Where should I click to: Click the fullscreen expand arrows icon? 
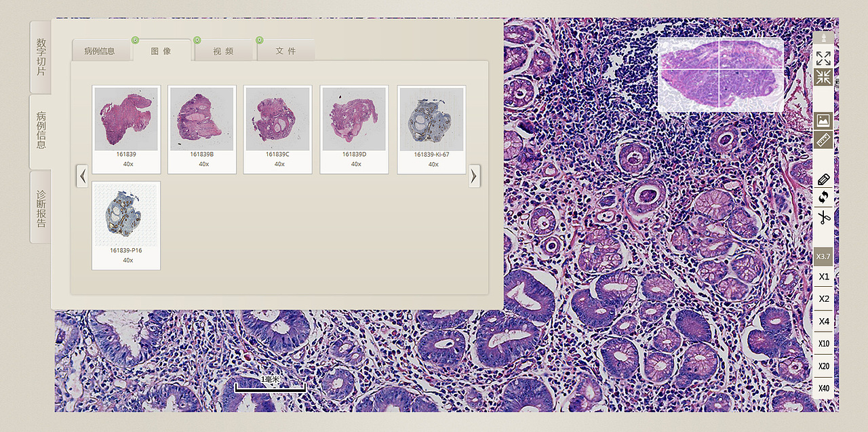click(823, 58)
